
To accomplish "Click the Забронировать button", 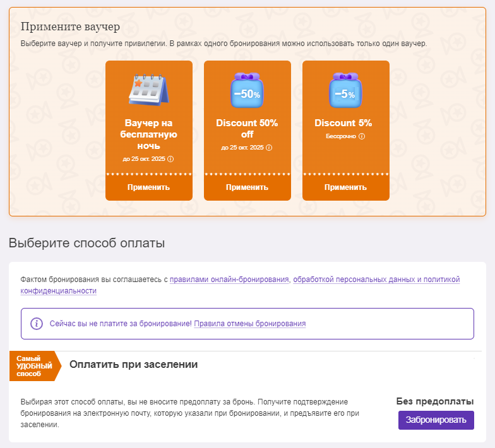I will (x=436, y=420).
